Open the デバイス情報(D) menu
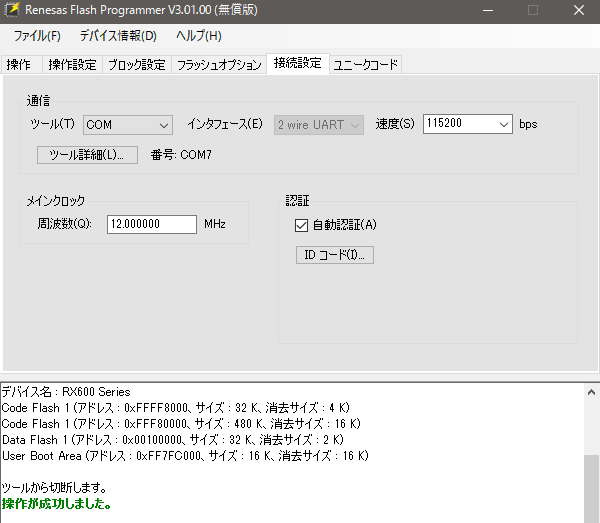This screenshot has width=600, height=523. coord(118,36)
